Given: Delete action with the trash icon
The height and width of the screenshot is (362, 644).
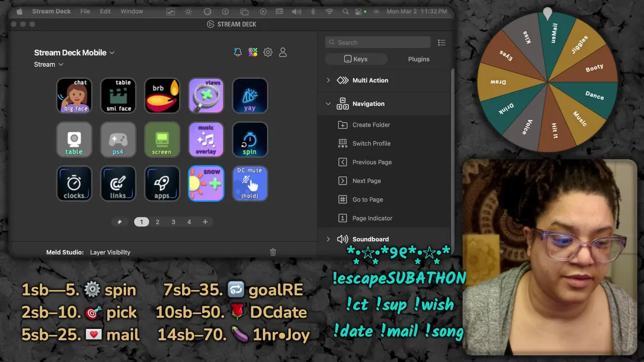Looking at the screenshot, I should point(273,252).
